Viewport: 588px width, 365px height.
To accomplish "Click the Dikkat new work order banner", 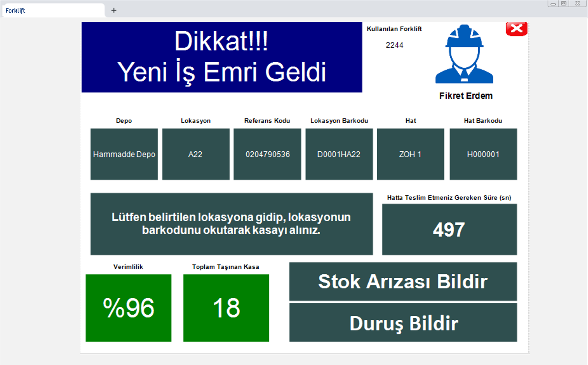I will coord(222,57).
